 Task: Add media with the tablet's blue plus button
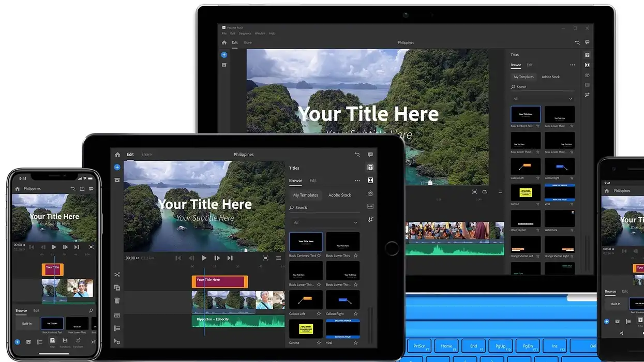[x=117, y=167]
